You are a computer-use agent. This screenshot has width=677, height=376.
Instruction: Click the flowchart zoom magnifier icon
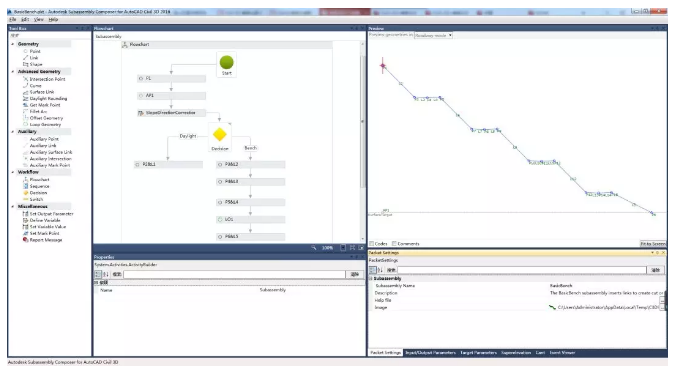[x=314, y=248]
